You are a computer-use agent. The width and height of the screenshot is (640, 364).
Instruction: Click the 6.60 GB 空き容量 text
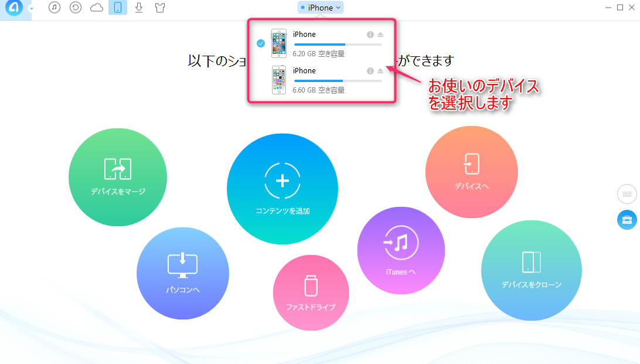click(318, 90)
